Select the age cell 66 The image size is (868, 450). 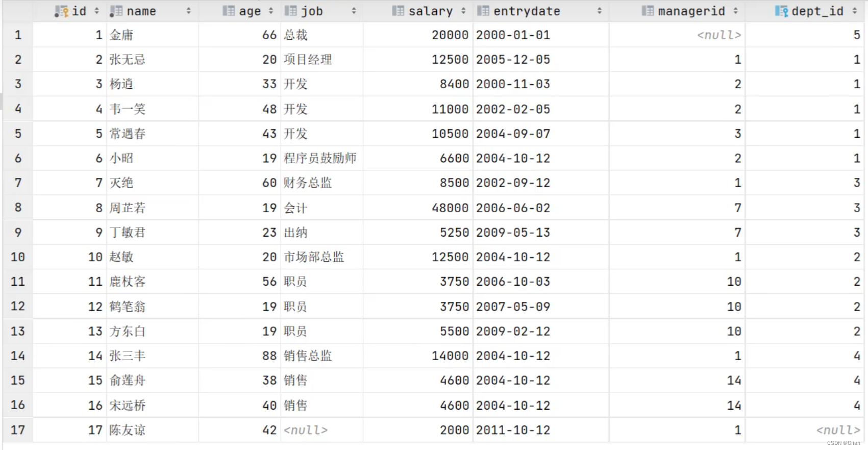point(239,35)
